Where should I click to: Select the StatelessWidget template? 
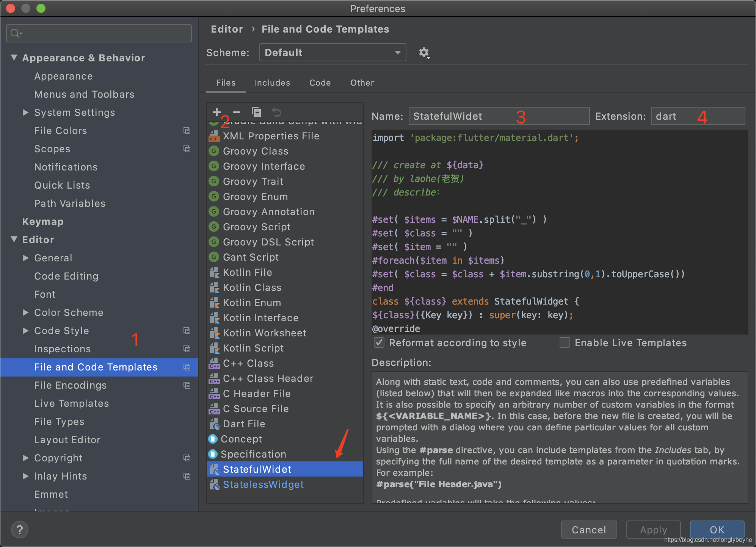(285, 484)
